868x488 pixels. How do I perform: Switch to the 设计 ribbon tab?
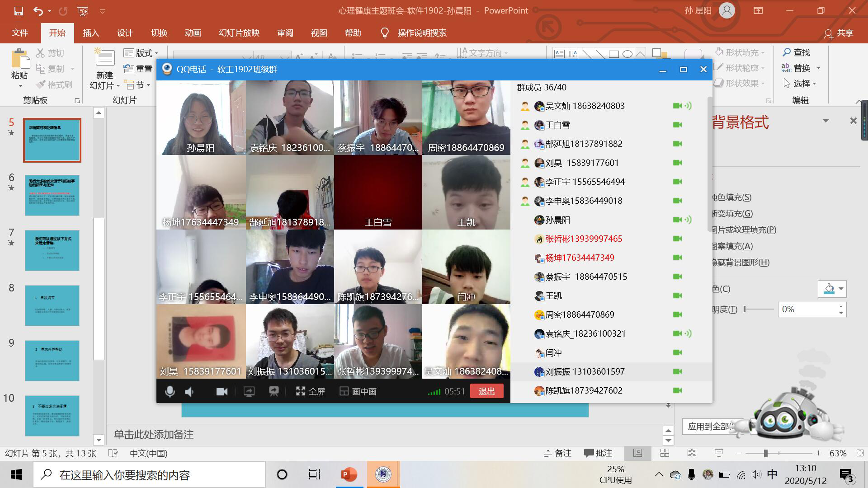125,33
